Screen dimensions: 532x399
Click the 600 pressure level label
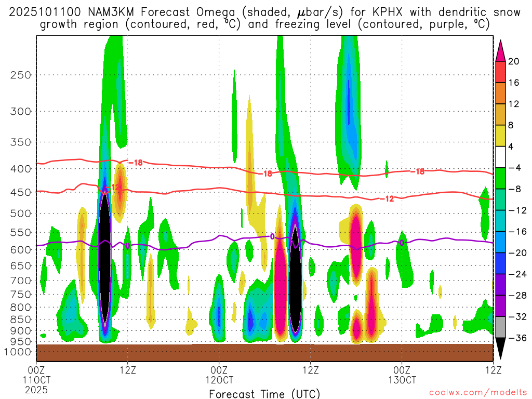tap(21, 250)
